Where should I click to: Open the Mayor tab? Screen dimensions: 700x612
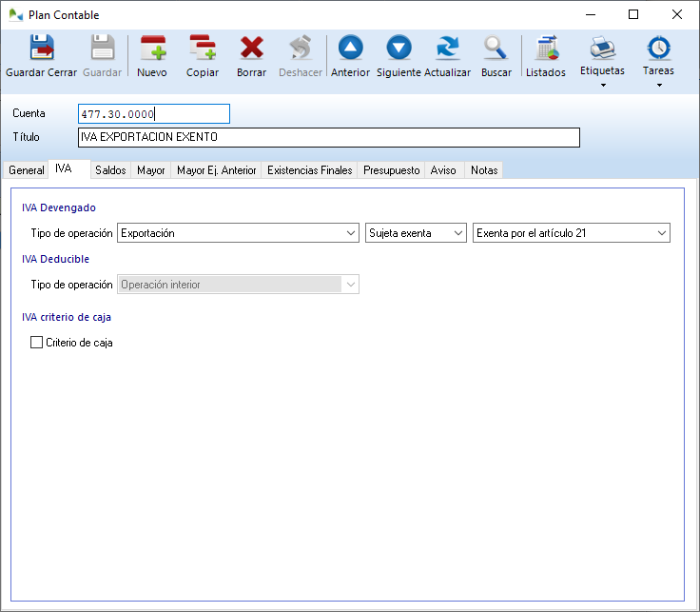pyautogui.click(x=151, y=170)
